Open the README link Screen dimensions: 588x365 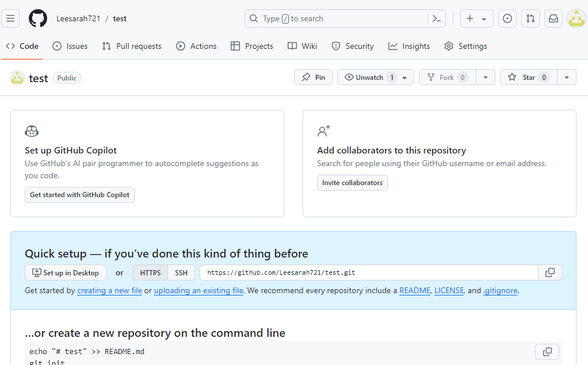[415, 290]
